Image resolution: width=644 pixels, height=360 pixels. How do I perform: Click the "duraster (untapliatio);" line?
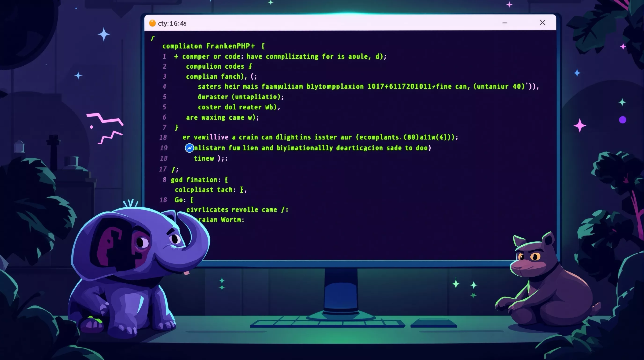[x=241, y=97]
